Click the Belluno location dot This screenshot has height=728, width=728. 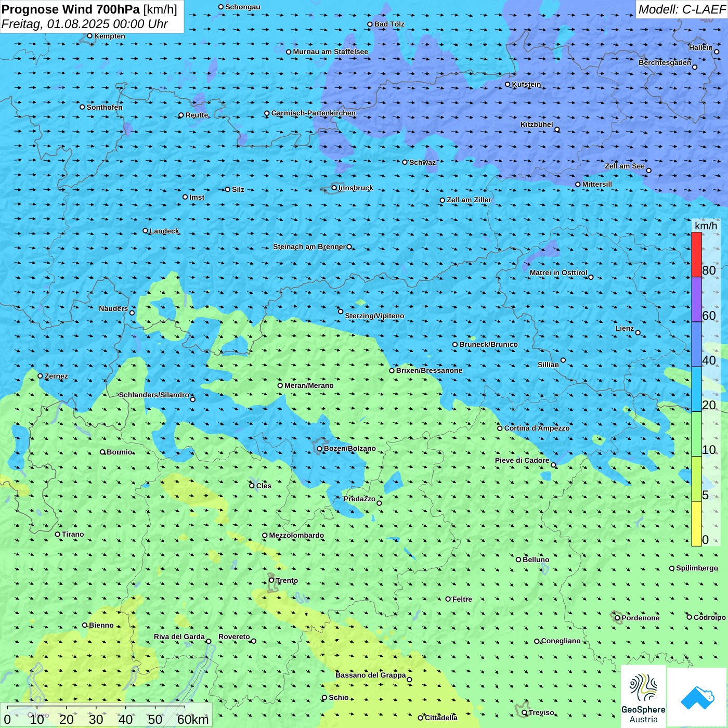point(518,560)
